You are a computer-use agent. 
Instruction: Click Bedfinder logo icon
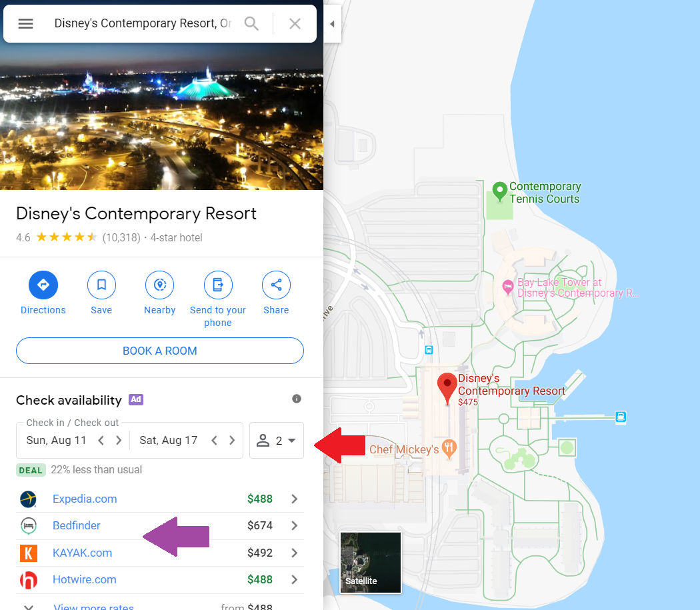tap(28, 525)
